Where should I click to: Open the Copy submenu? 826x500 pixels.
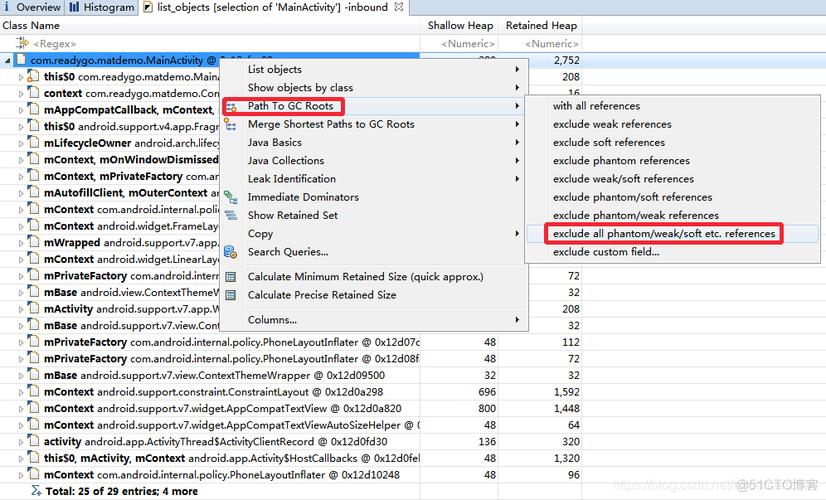coord(373,233)
